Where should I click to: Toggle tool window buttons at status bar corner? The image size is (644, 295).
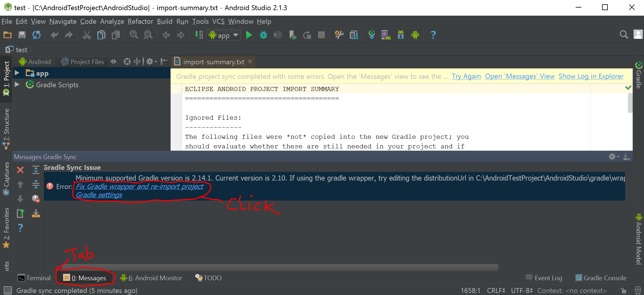coord(8,290)
